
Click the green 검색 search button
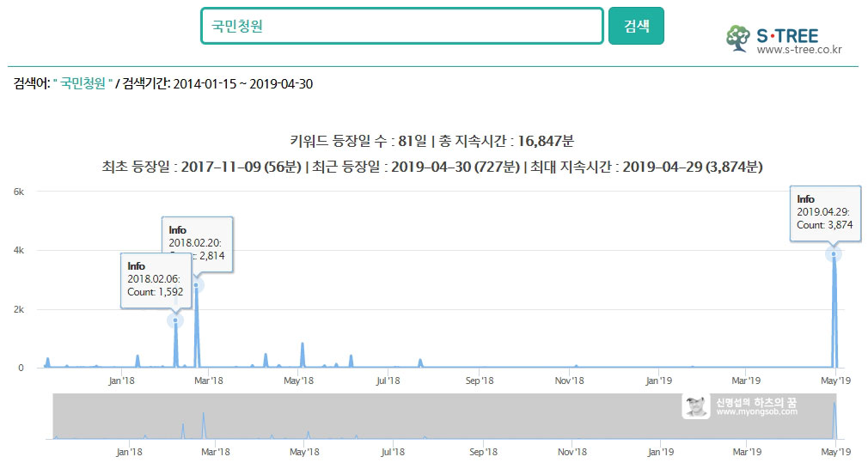[636, 26]
